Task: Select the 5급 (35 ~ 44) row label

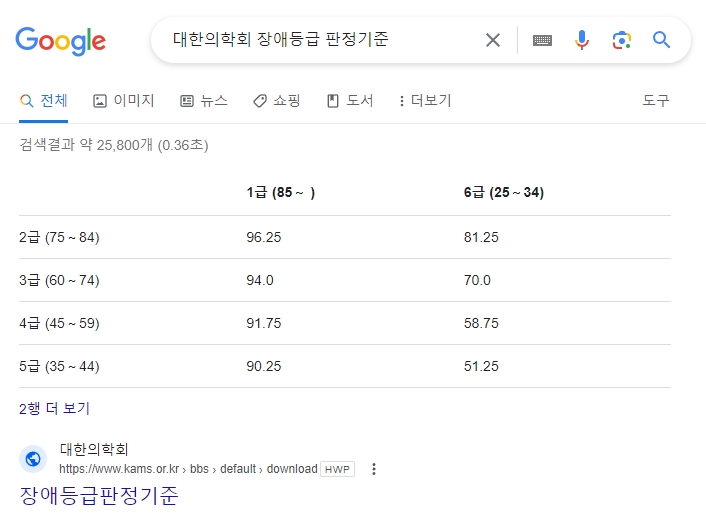Action: pyautogui.click(x=59, y=366)
